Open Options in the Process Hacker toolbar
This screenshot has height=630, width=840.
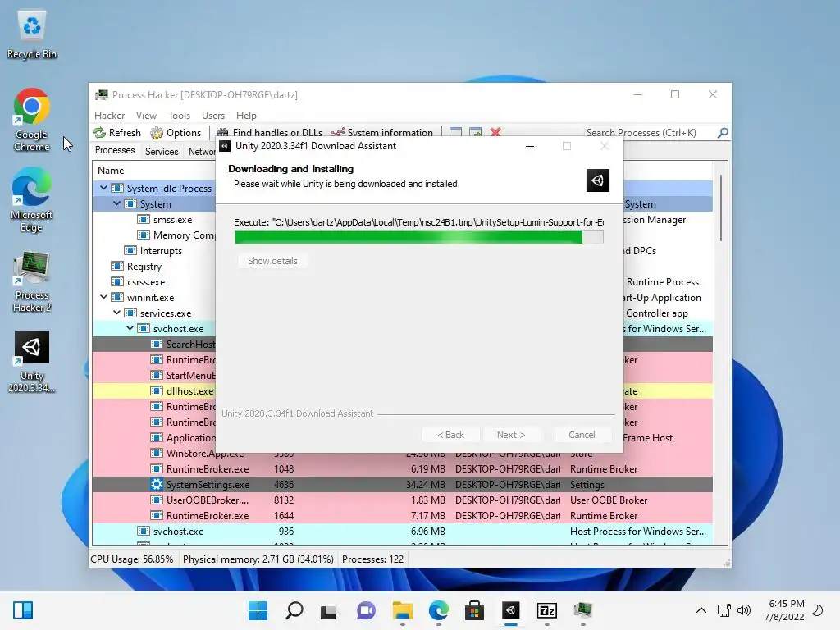tap(176, 133)
